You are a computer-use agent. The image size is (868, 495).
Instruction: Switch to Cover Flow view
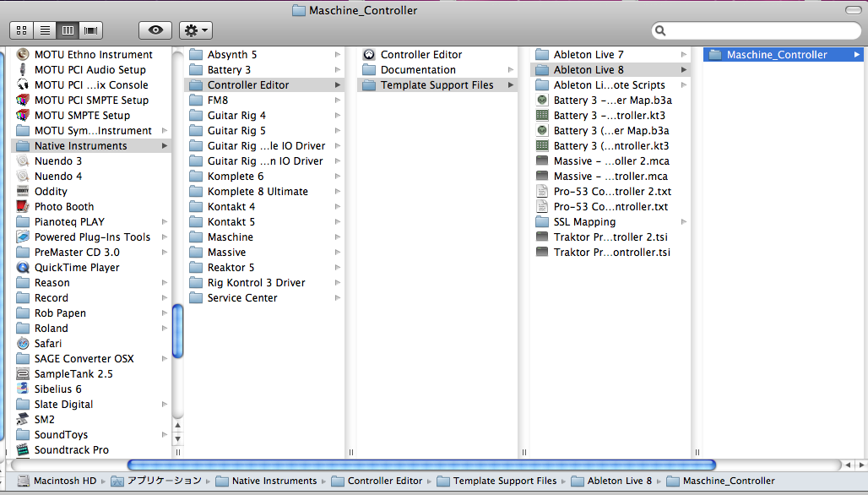point(91,30)
